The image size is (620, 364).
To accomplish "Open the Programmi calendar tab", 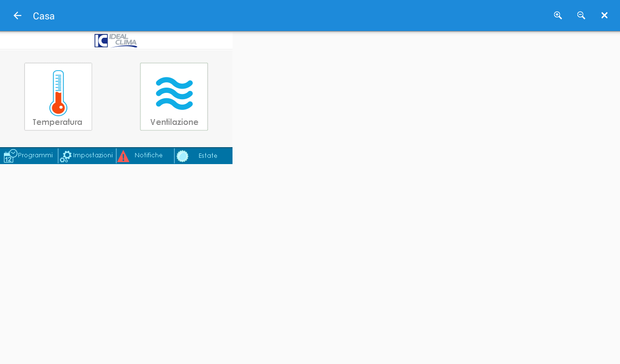I will click(29, 156).
